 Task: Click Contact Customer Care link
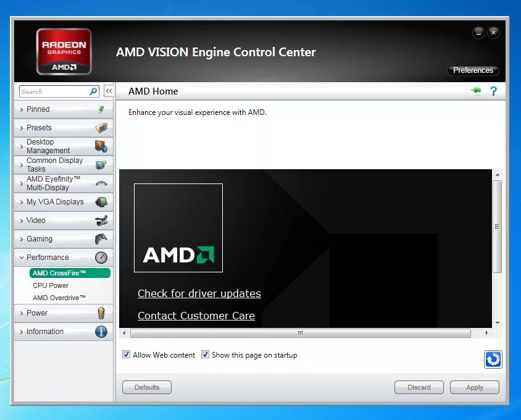[x=196, y=316]
